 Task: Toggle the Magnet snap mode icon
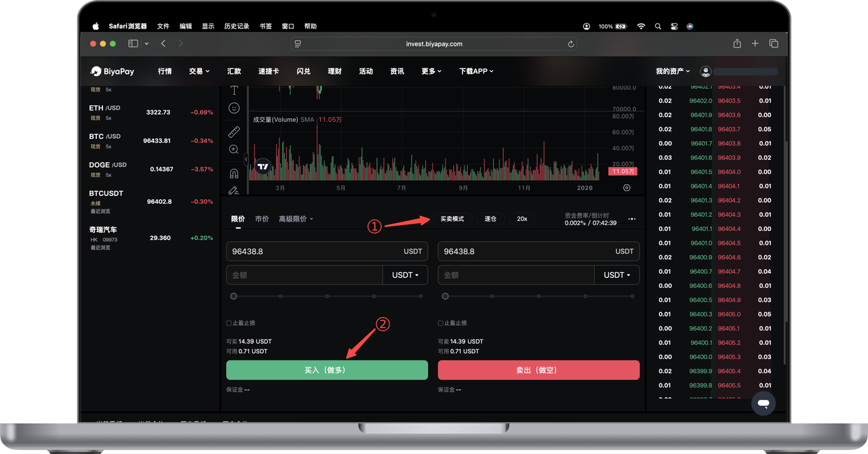234,173
